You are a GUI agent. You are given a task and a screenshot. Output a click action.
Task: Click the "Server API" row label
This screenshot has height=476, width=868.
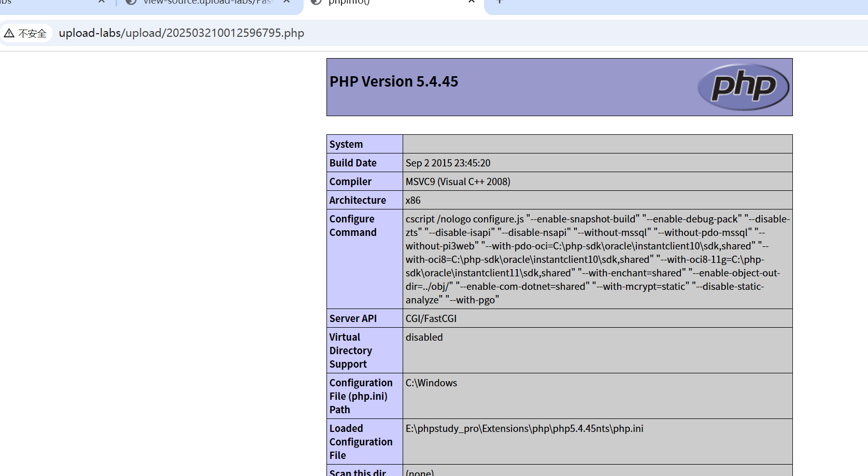tap(353, 318)
